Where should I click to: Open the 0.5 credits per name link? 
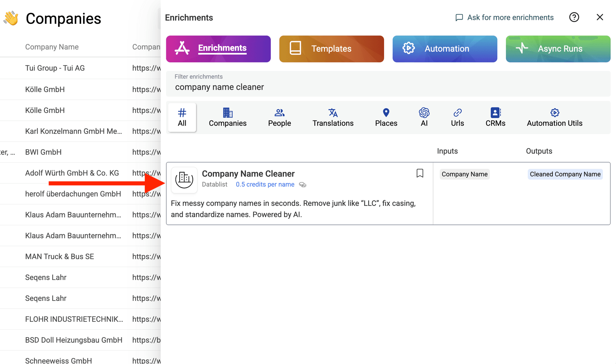point(265,184)
